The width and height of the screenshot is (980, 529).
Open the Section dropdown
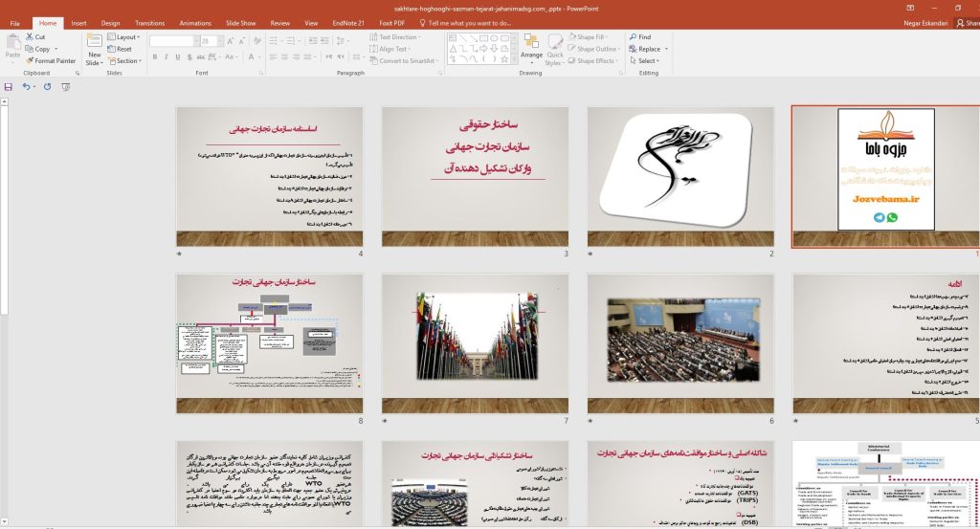125,60
